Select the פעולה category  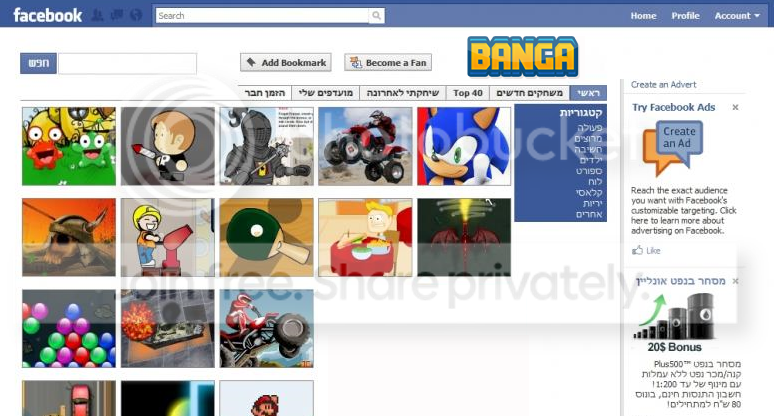point(590,127)
